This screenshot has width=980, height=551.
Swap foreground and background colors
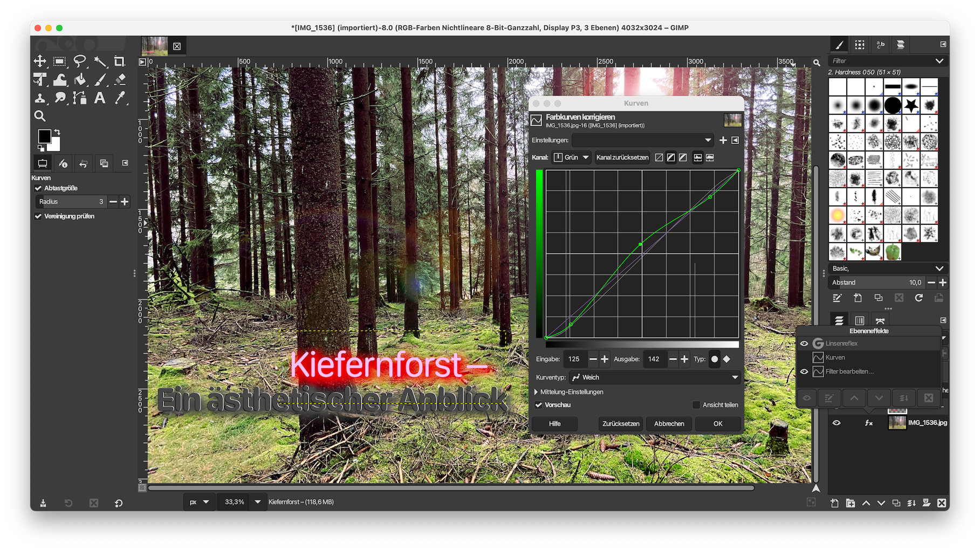pos(57,132)
